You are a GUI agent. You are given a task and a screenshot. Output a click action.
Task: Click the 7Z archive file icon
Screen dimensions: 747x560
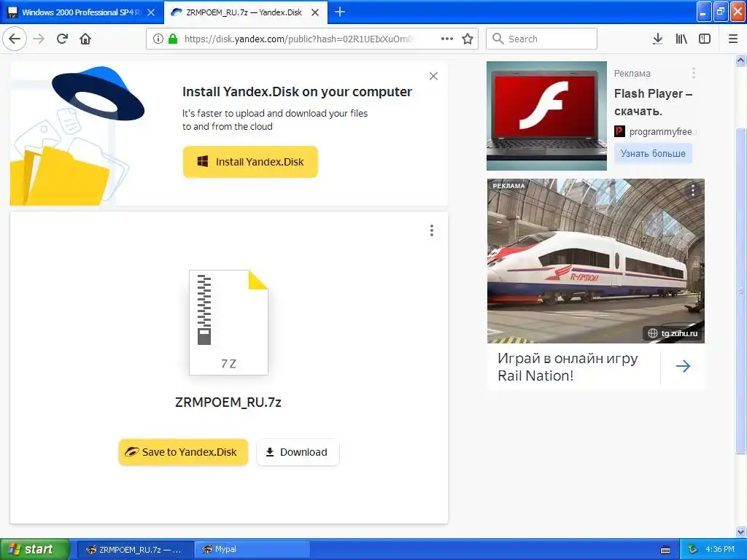[x=228, y=322]
